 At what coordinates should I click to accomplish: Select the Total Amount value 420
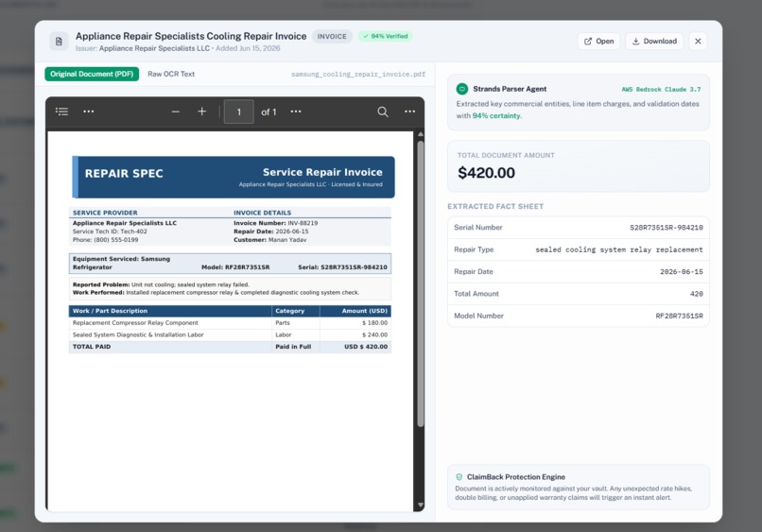(x=697, y=294)
